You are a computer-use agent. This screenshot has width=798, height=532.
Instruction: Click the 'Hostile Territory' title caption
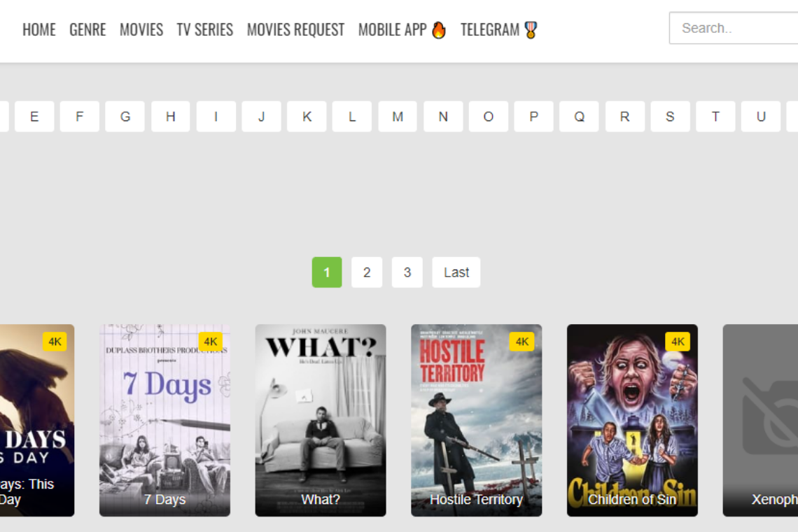(x=477, y=499)
